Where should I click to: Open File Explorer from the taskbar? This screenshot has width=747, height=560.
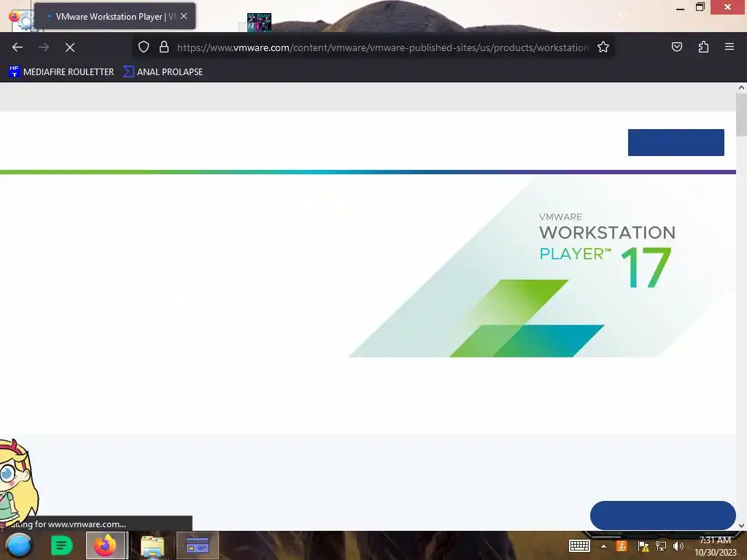click(152, 546)
